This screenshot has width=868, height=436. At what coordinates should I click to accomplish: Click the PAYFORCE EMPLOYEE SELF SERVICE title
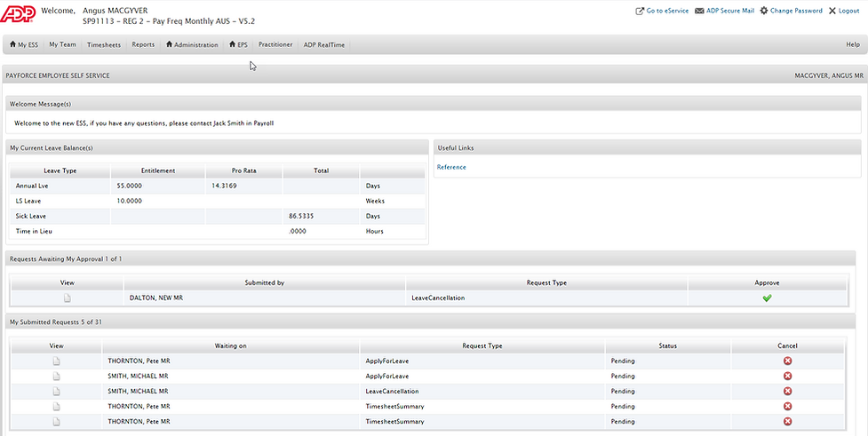tap(58, 75)
